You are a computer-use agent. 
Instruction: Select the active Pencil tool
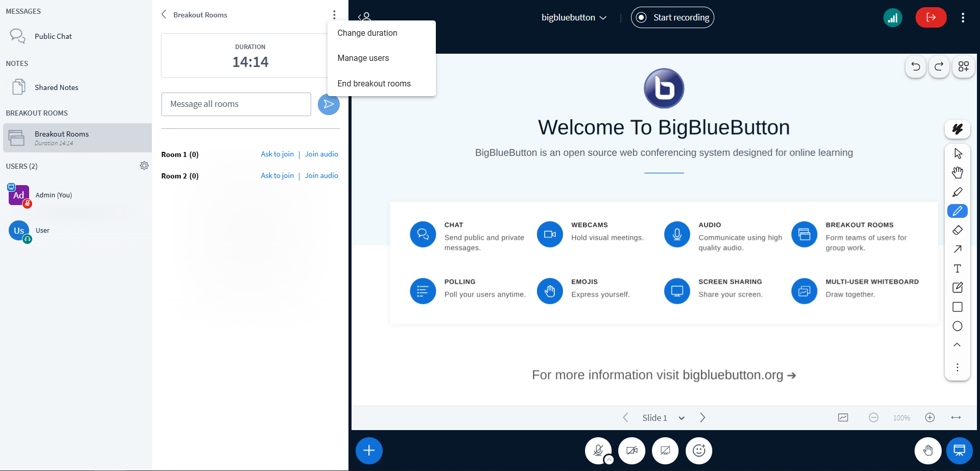tap(958, 211)
